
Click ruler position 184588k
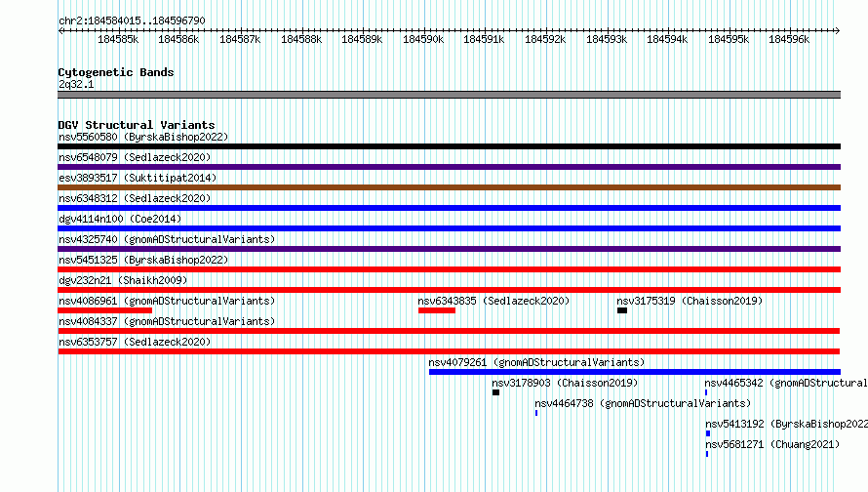301,39
